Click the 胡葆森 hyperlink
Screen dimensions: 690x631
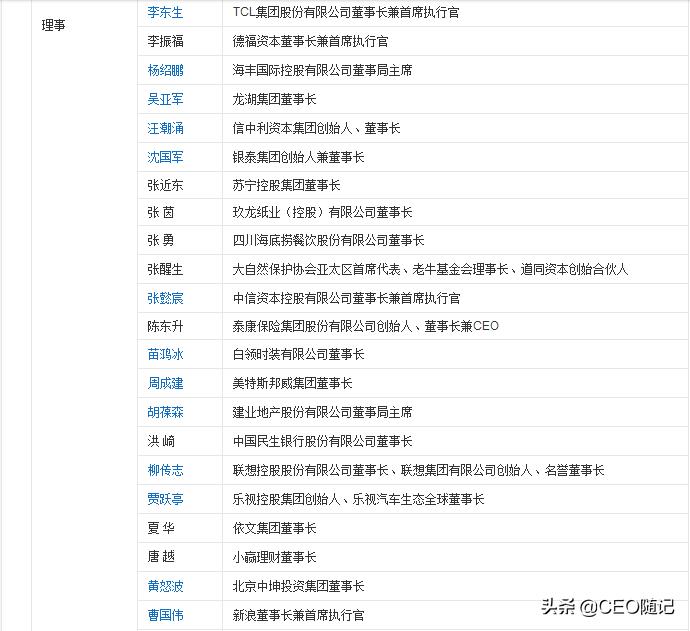tap(165, 412)
